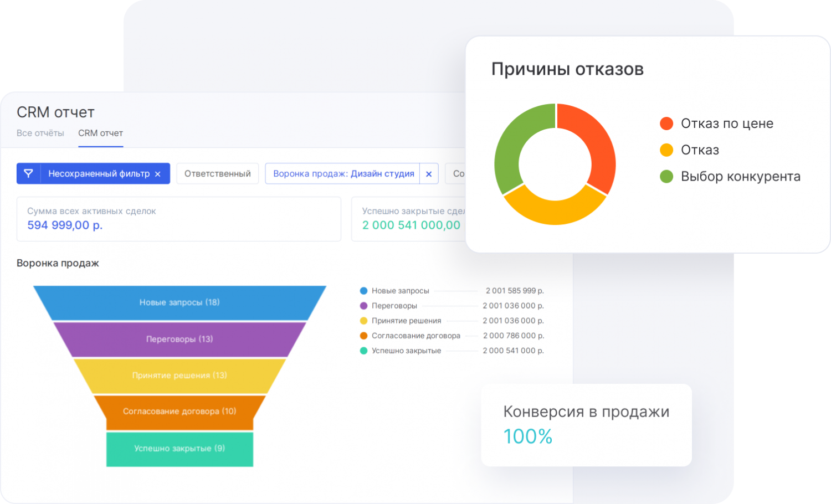This screenshot has width=831, height=504.
Task: Remove the unsaved filter with its X
Action: point(158,174)
